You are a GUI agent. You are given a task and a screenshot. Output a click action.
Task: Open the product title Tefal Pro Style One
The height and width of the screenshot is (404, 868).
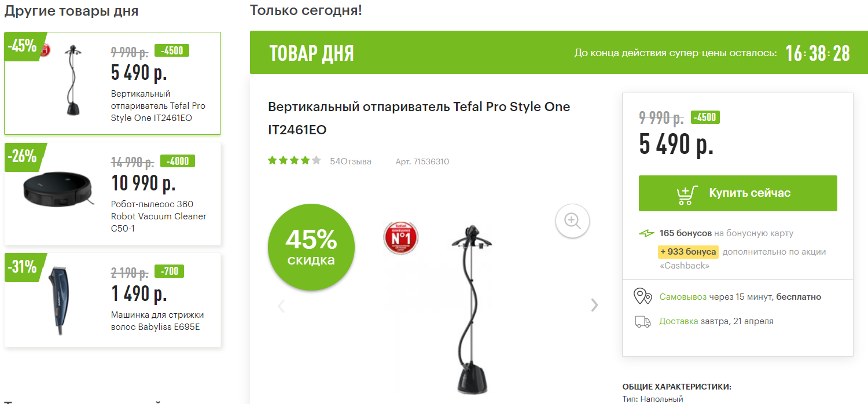[419, 119]
